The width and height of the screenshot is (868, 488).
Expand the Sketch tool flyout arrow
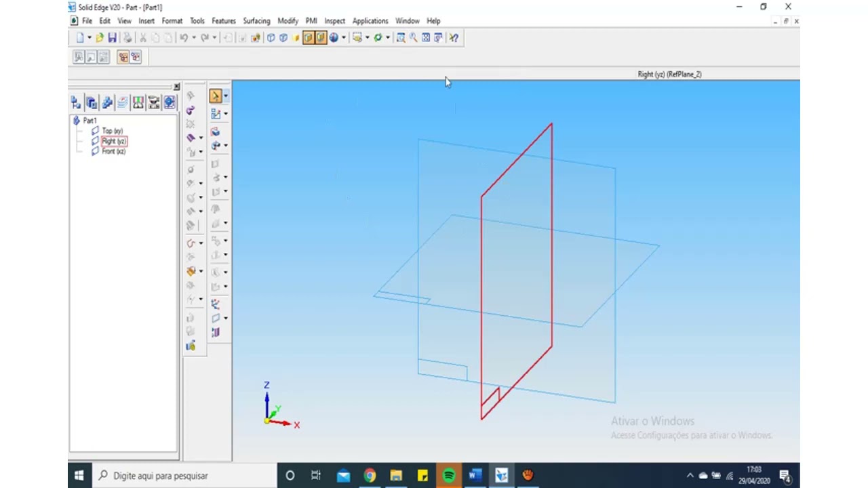click(x=226, y=114)
